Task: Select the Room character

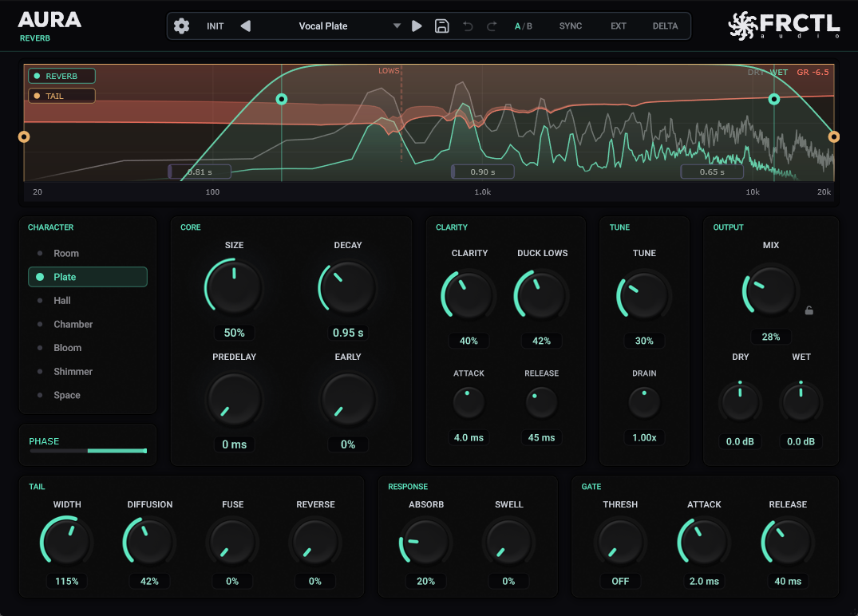Action: coord(88,253)
